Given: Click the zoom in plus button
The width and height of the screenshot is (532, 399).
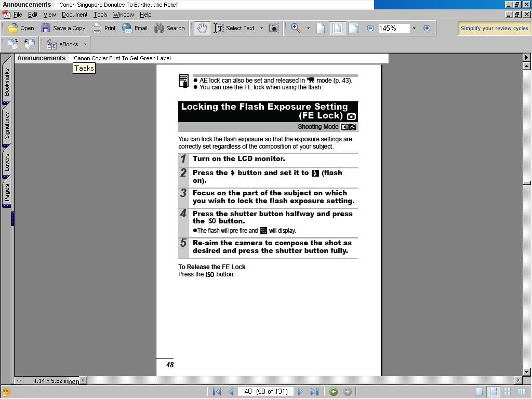Looking at the screenshot, I should (x=427, y=28).
